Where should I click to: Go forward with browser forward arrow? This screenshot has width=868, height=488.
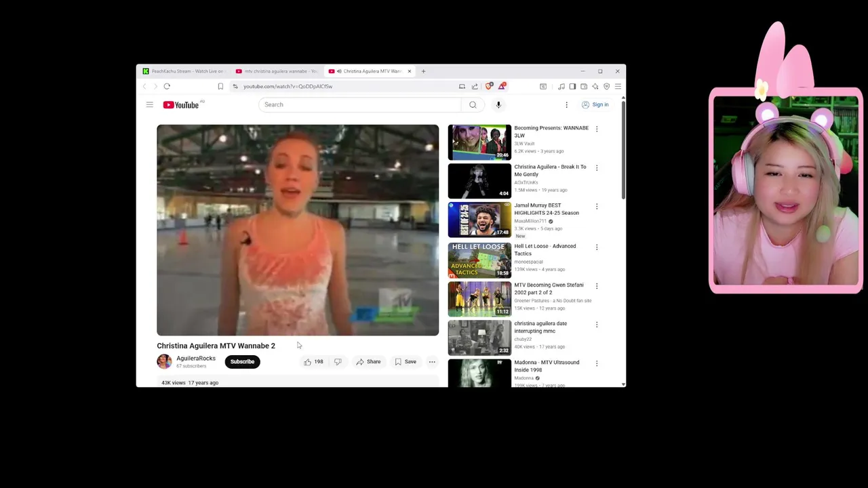coord(155,86)
